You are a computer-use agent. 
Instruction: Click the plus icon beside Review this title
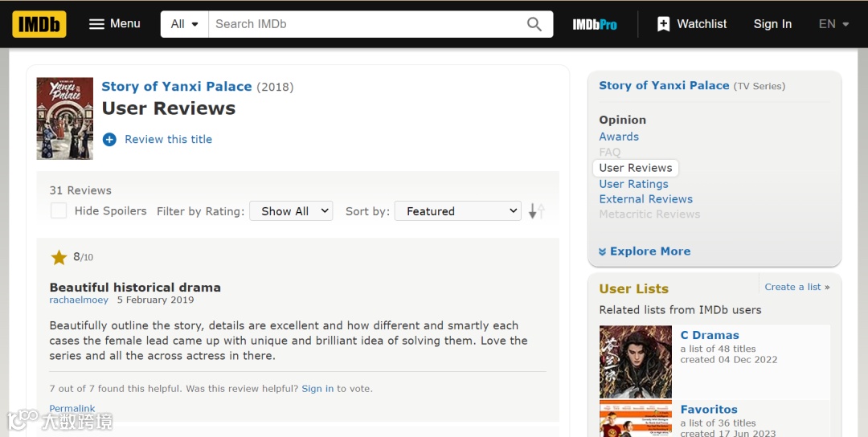[x=109, y=140]
